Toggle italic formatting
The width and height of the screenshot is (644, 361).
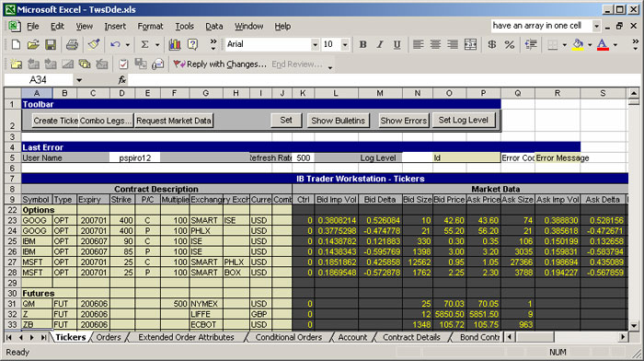(380, 44)
